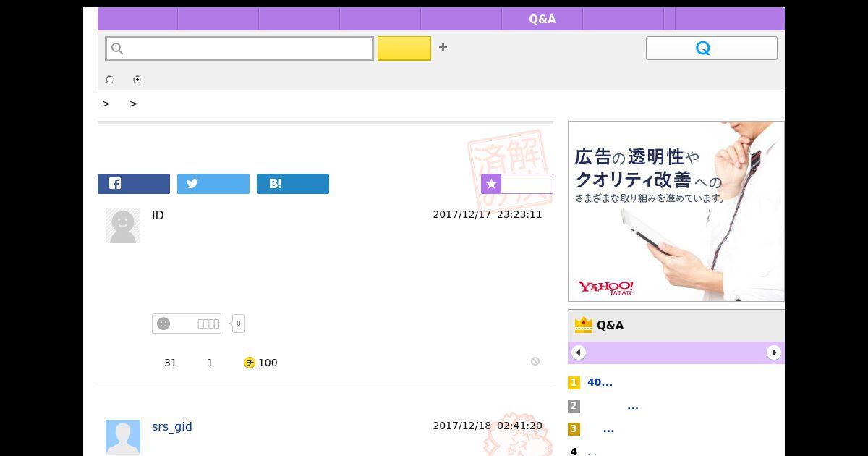Open the srs_gid user profile link

[172, 426]
